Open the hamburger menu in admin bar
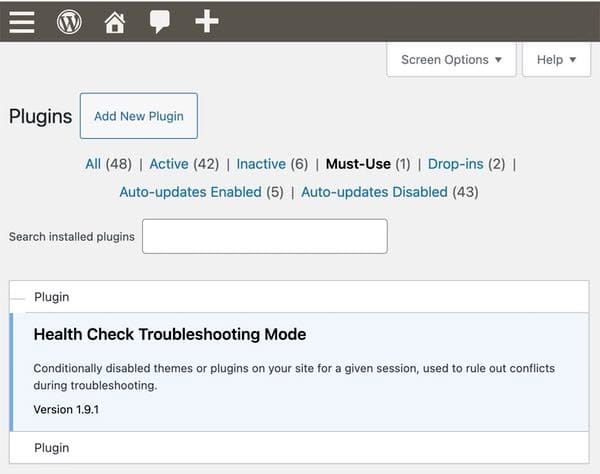The width and height of the screenshot is (600, 474). (x=22, y=21)
